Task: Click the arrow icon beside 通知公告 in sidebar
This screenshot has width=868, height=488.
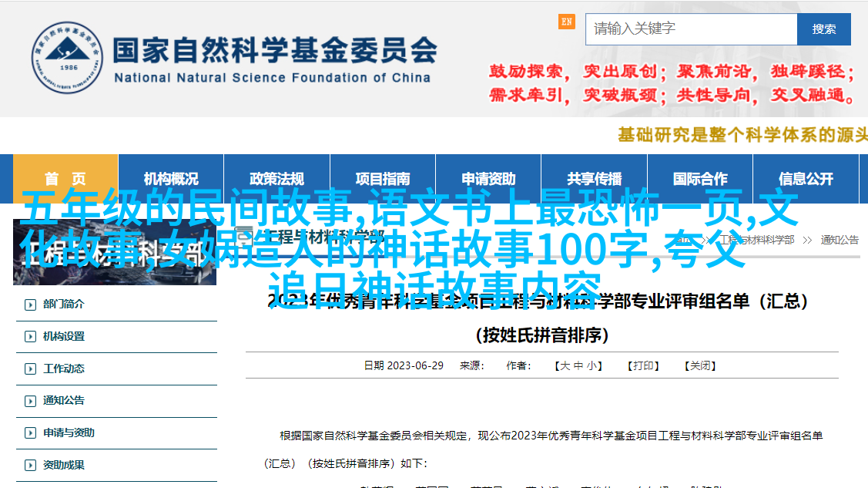Action: tap(30, 401)
